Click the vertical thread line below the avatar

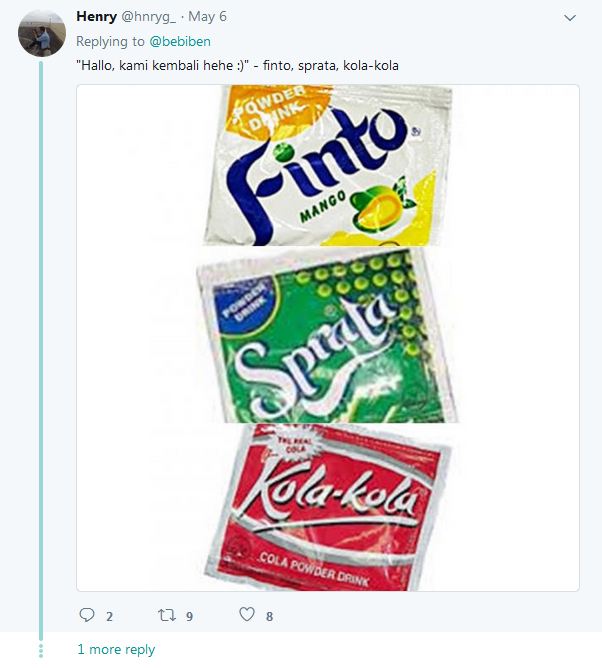[x=42, y=350]
